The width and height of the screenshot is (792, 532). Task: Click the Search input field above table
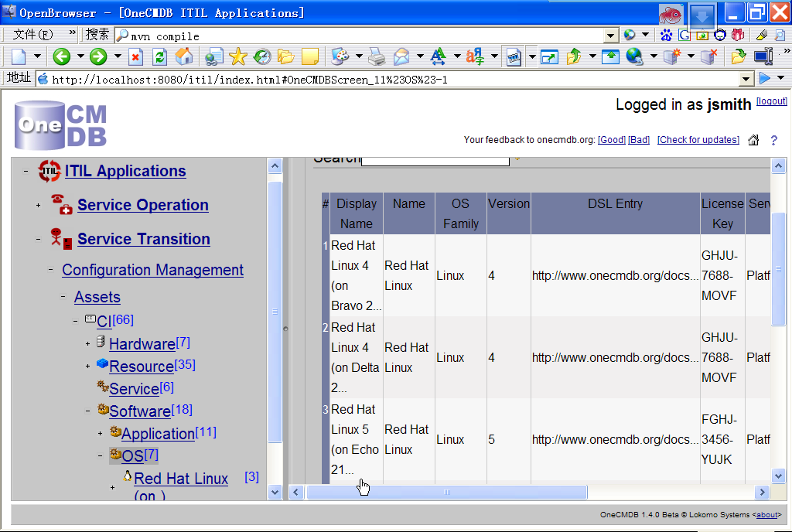click(435, 159)
